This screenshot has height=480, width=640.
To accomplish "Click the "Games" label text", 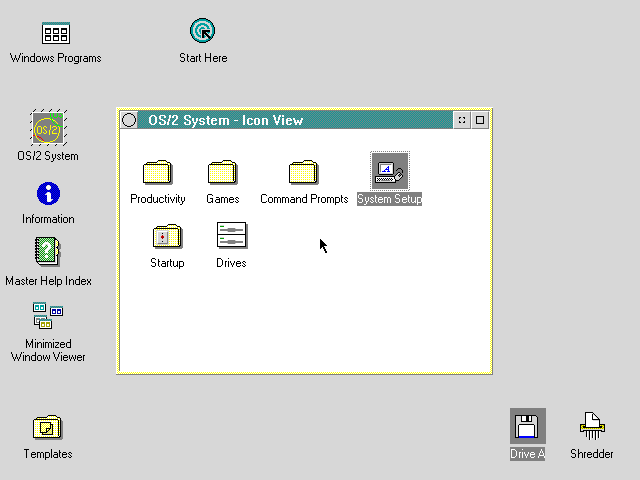I will click(x=222, y=199).
